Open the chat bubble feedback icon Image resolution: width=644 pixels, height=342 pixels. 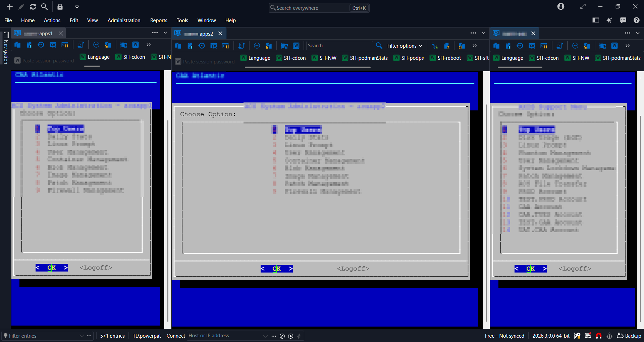623,20
